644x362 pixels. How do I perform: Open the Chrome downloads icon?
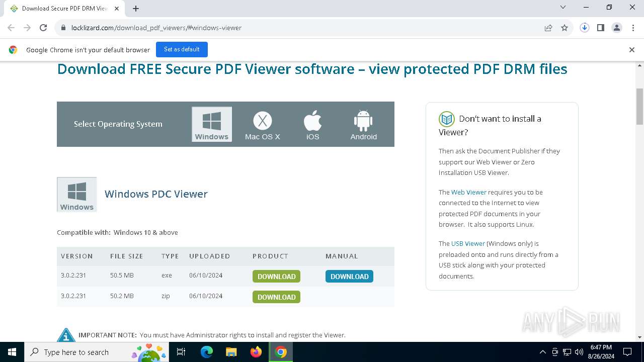[x=585, y=28]
